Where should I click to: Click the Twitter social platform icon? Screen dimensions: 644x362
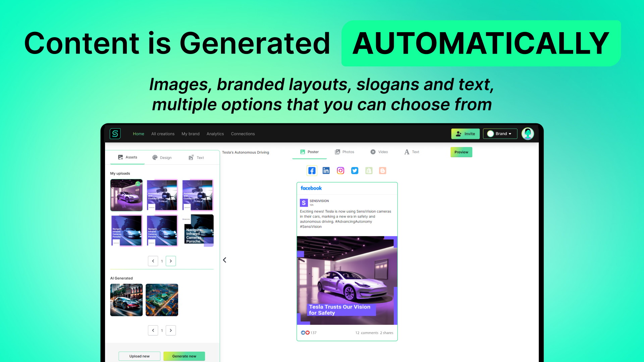(354, 170)
